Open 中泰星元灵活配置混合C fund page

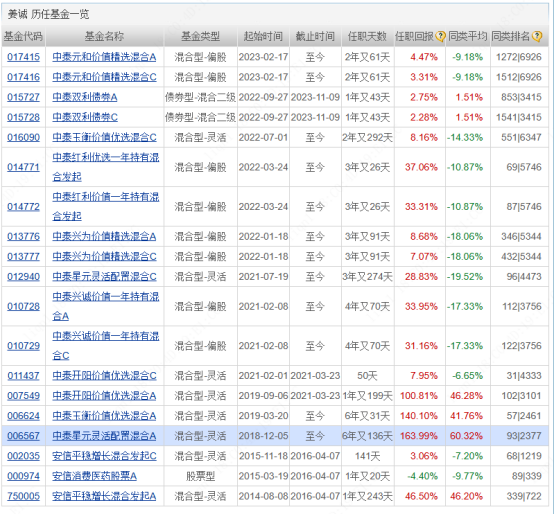click(x=104, y=277)
